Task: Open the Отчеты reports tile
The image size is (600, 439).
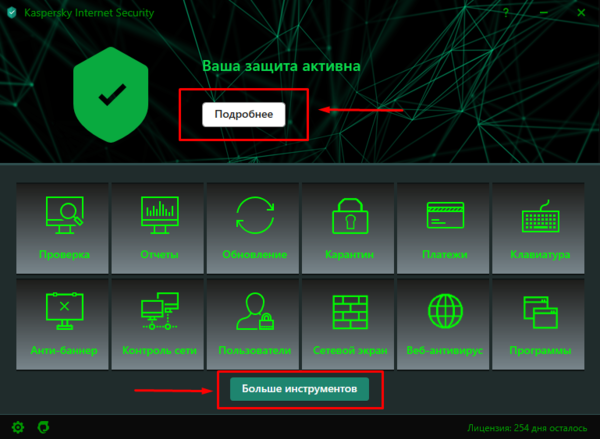Action: 158,228
